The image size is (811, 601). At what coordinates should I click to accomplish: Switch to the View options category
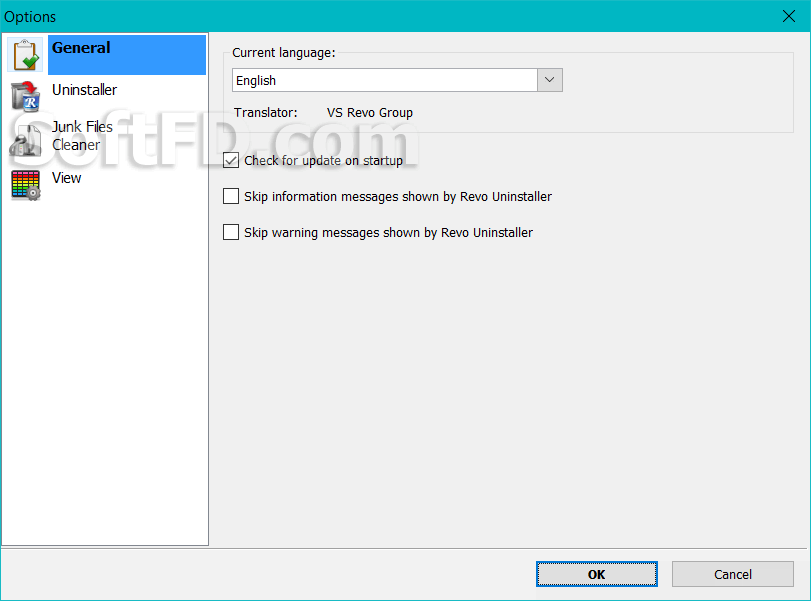point(67,178)
